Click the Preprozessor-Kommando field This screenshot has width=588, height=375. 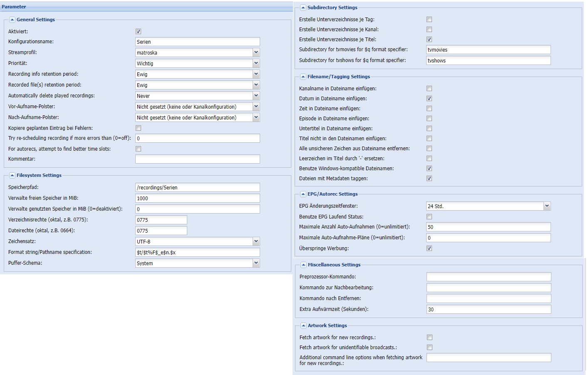point(489,277)
